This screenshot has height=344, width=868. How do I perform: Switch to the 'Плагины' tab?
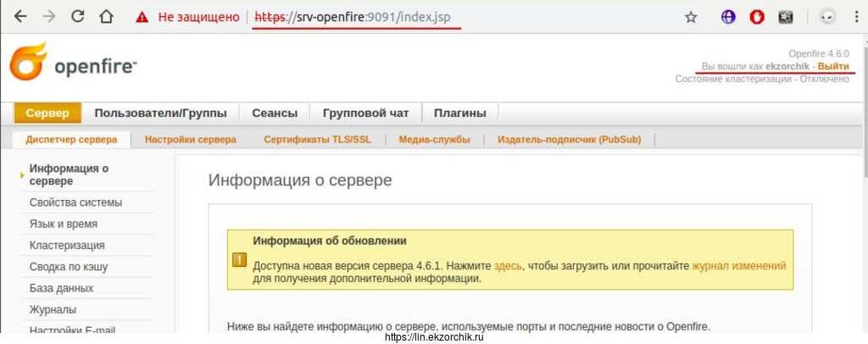point(459,113)
